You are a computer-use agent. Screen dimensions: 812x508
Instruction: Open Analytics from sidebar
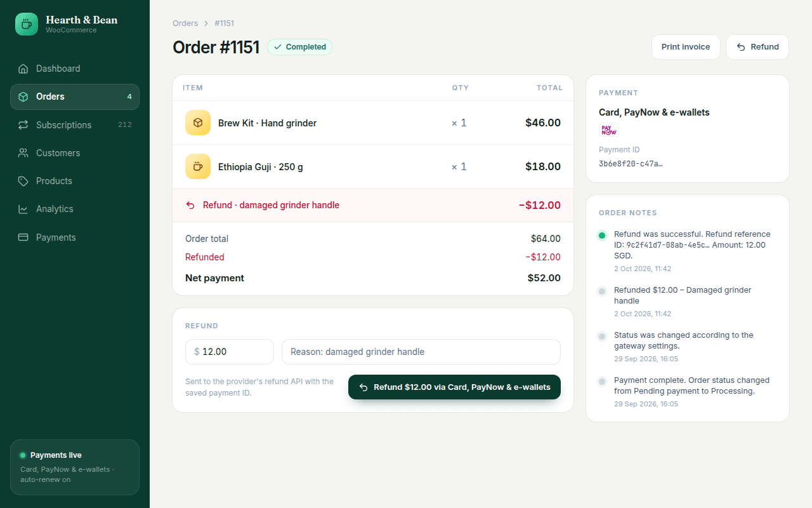(x=75, y=209)
